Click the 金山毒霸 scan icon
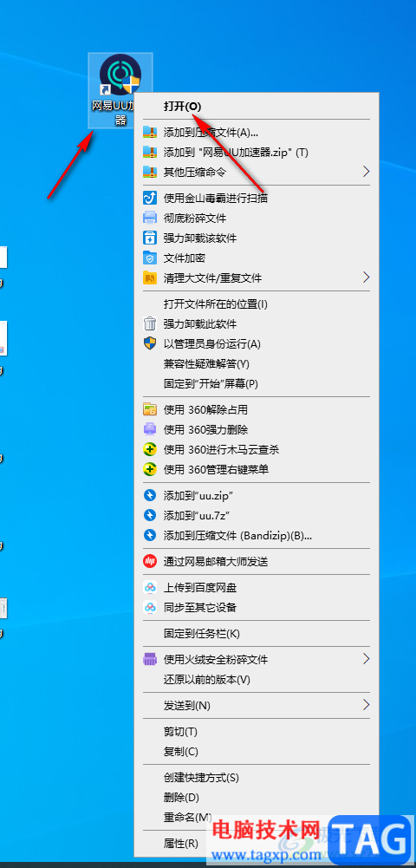Screen dimensions: 416x868 click(x=150, y=199)
